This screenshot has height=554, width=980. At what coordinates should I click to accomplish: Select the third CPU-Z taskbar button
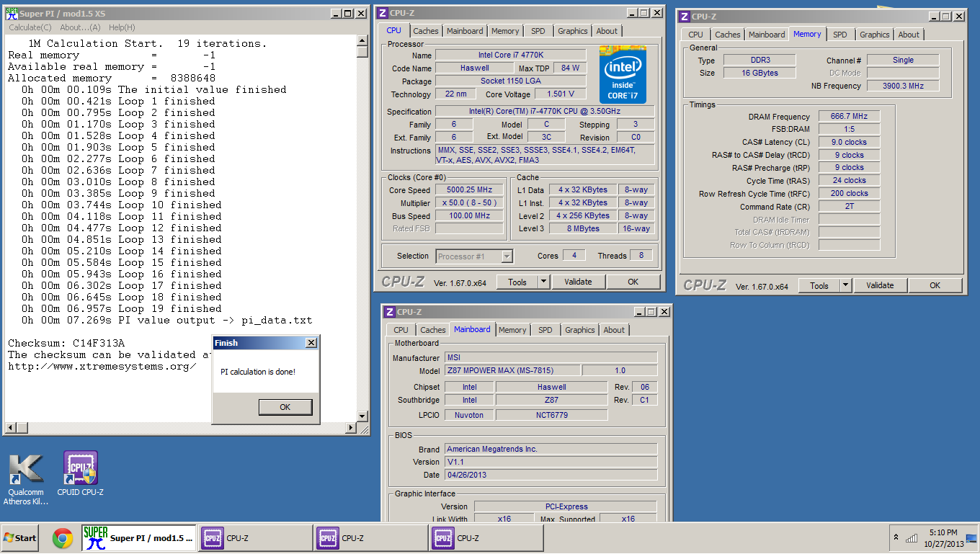(x=486, y=538)
